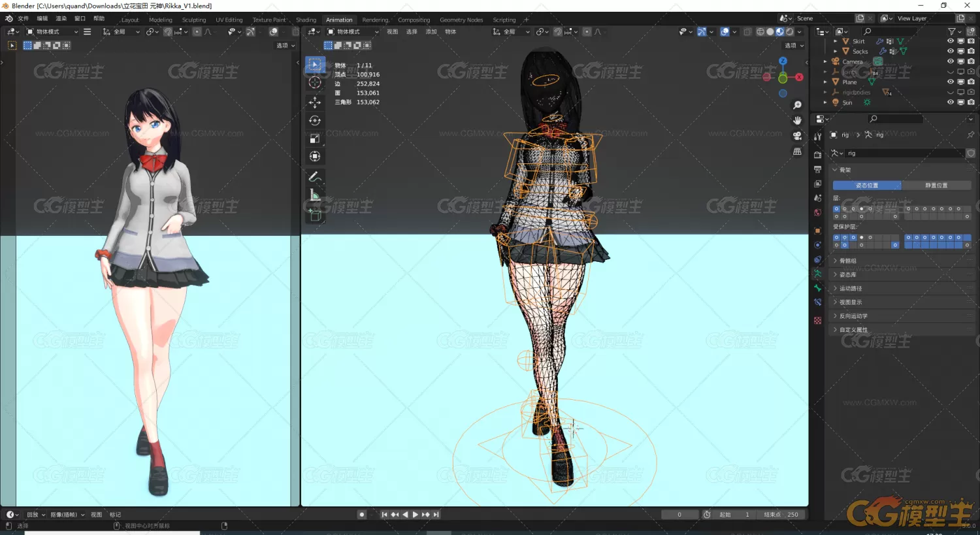This screenshot has height=535, width=980.
Task: Click the pan hand gizmo in right viewport
Action: (x=797, y=120)
